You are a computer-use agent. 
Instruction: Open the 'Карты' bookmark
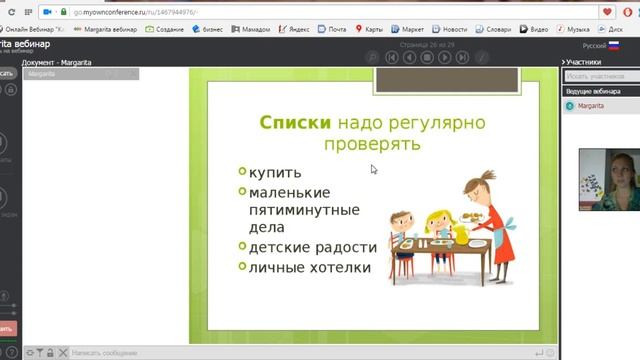tap(369, 29)
